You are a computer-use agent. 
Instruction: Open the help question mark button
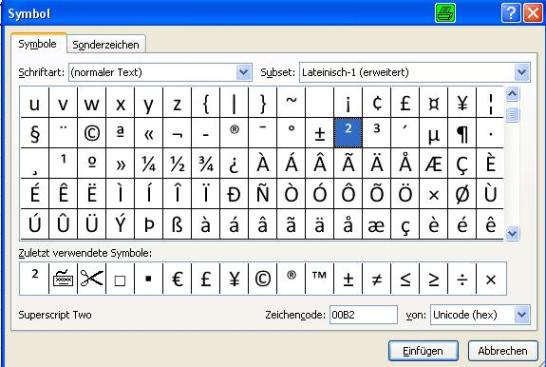[x=511, y=13]
